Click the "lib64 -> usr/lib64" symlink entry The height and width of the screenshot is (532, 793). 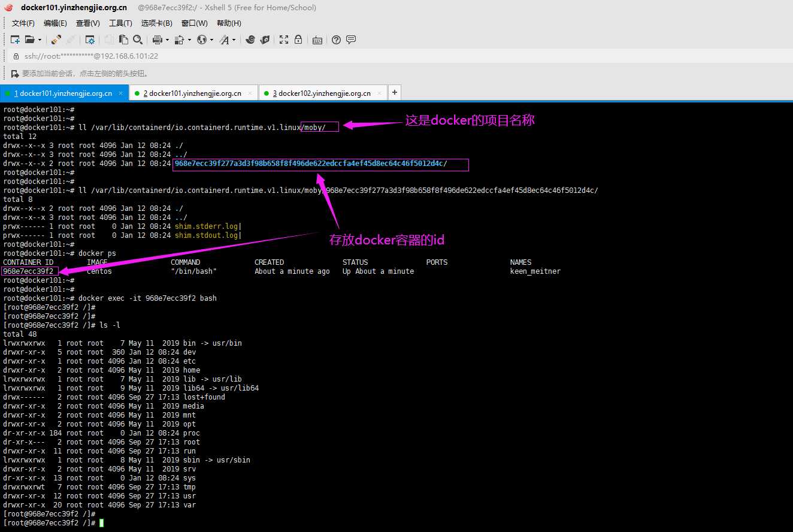pos(221,388)
